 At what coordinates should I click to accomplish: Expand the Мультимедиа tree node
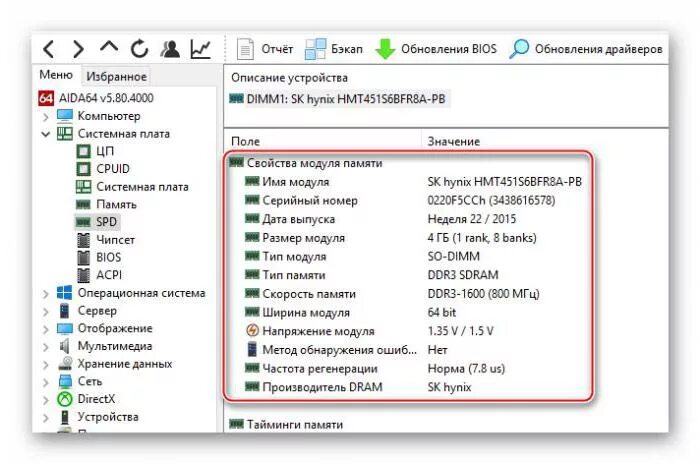pos(46,347)
